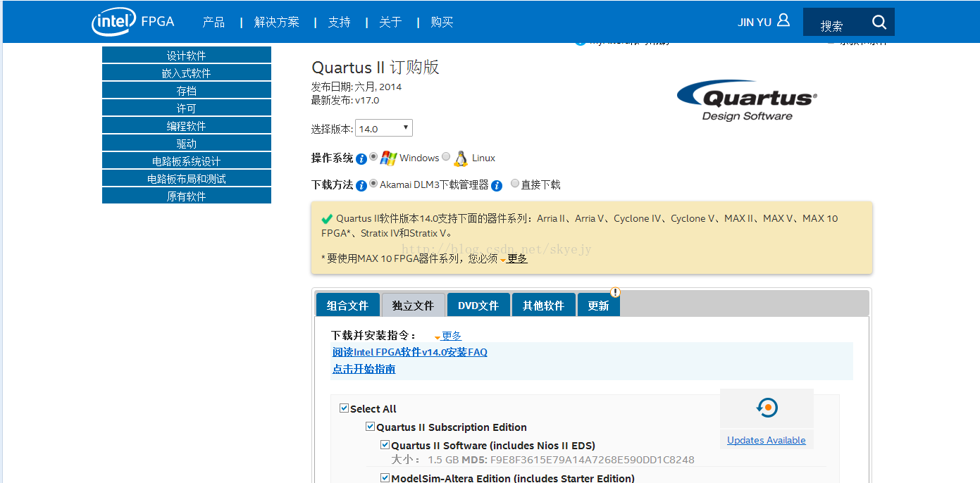Select the Linux radio button
Screen dimensions: 980x483
click(x=446, y=156)
